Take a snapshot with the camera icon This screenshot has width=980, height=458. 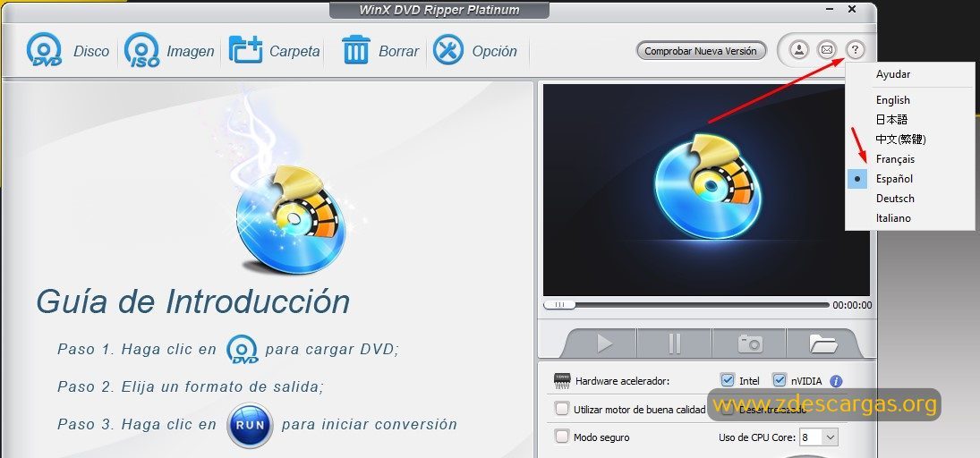click(749, 343)
